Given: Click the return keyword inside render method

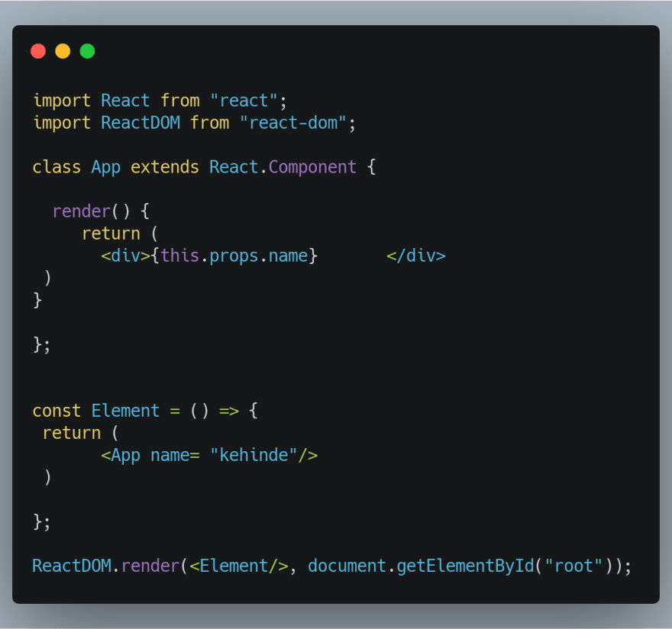Looking at the screenshot, I should [111, 234].
